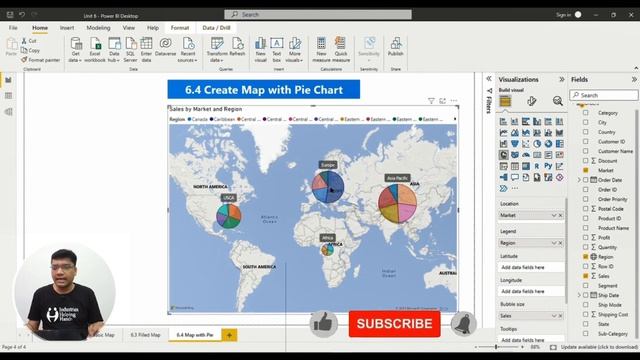This screenshot has width=640, height=360.
Task: Select the Pie chart visual icon
Action: pos(537,144)
